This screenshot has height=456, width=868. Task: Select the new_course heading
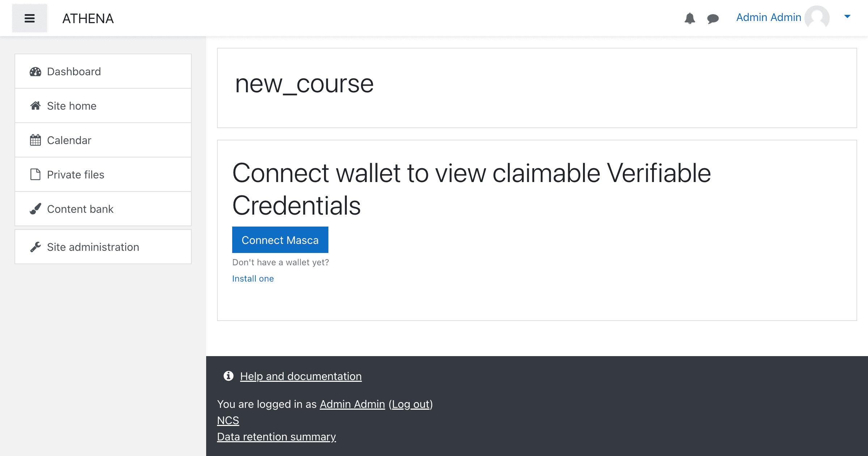tap(304, 84)
